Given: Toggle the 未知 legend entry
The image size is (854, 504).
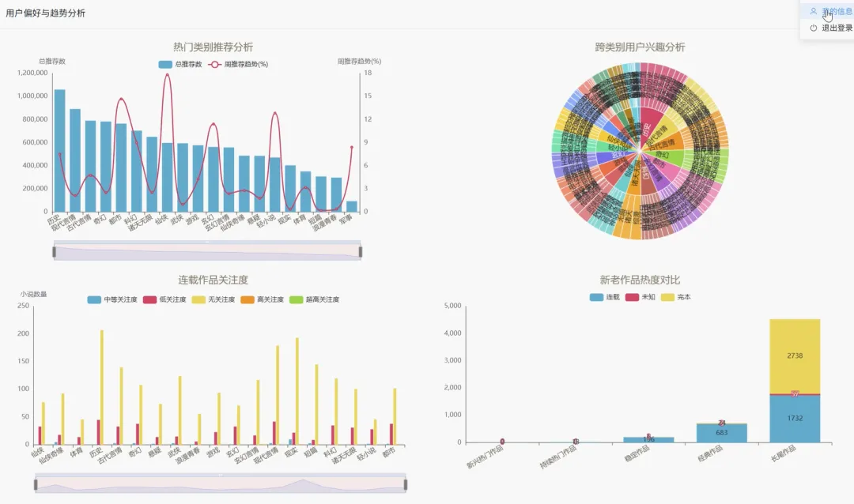Looking at the screenshot, I should (640, 297).
